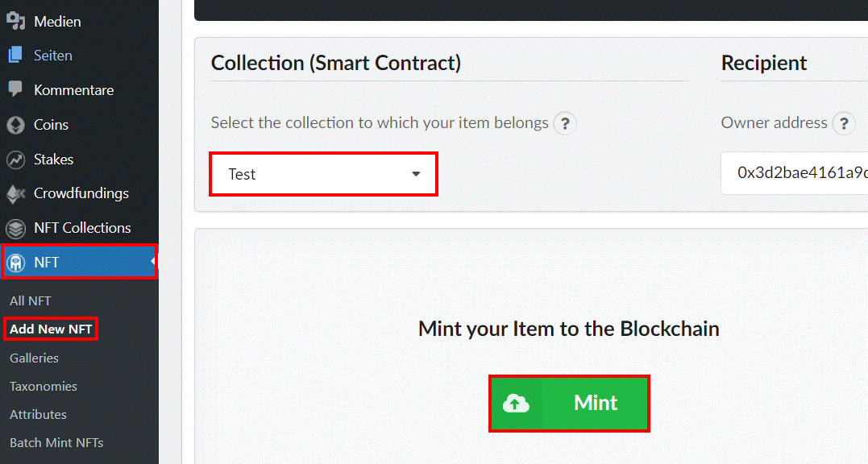Go to Galleries submenu entry

tap(35, 358)
